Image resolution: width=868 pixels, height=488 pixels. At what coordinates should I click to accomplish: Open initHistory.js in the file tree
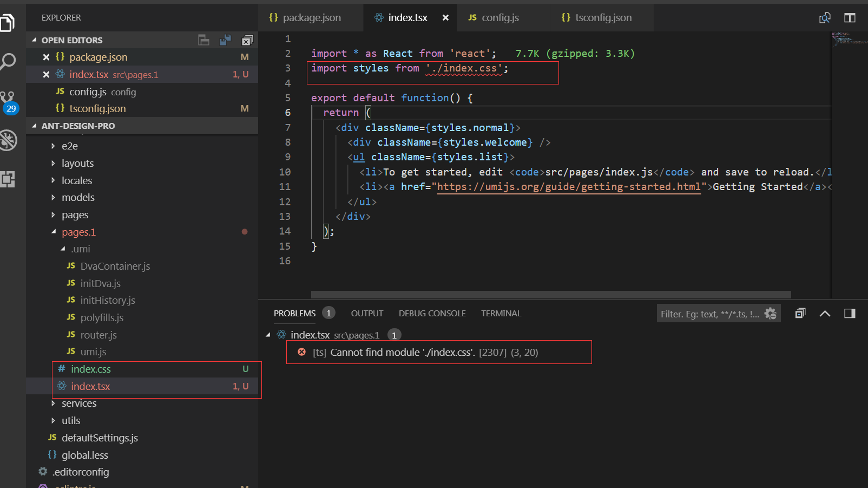pyautogui.click(x=108, y=300)
